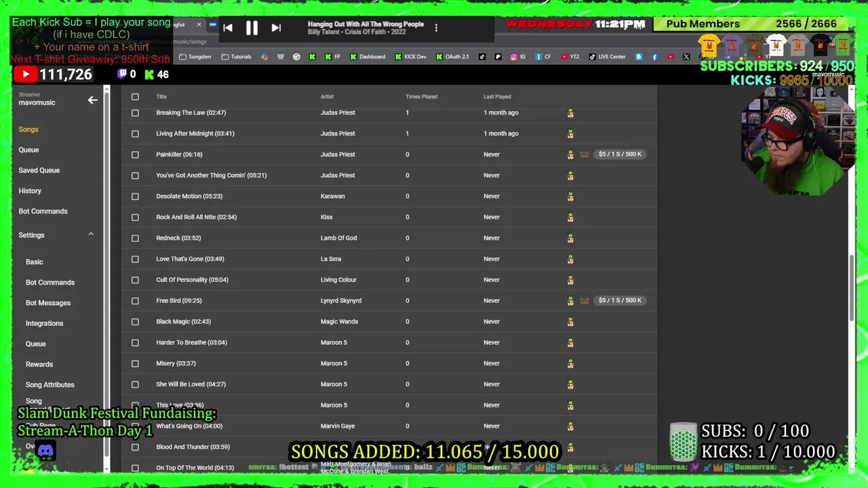868x488 pixels.
Task: Check the Painkiller row checkbox
Action: 135,155
